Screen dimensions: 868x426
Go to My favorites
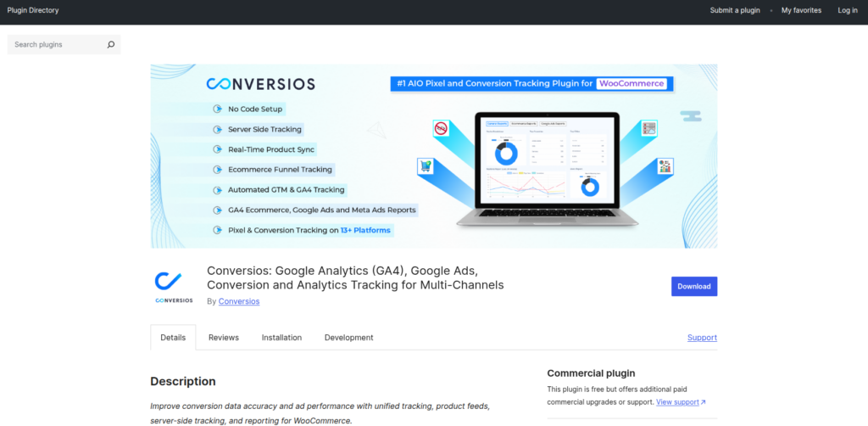pyautogui.click(x=801, y=10)
